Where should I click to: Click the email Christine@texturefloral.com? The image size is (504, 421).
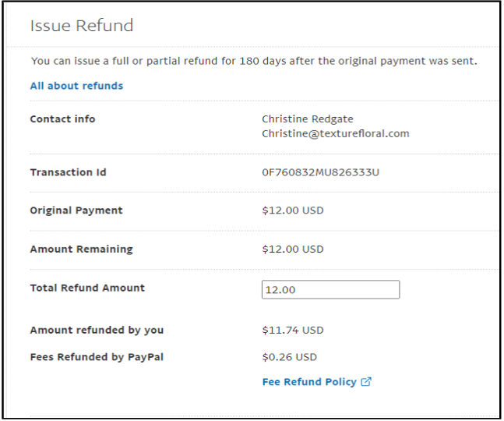(x=336, y=133)
